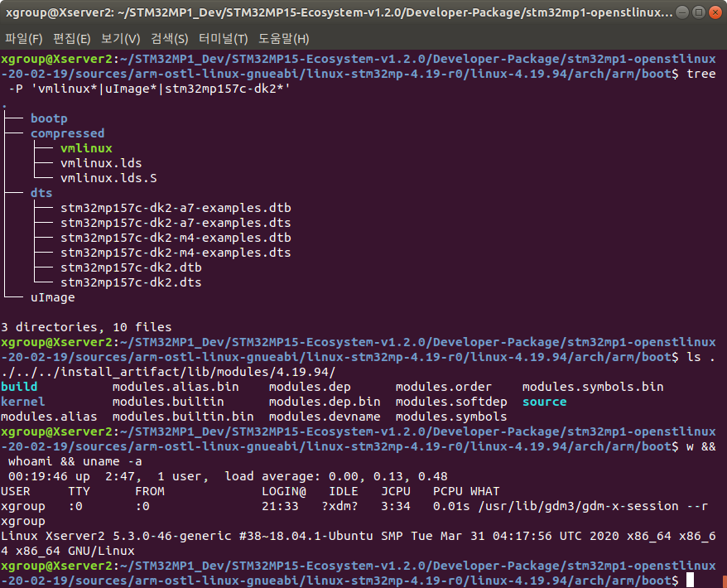The height and width of the screenshot is (588, 727).
Task: Click stm32mp157c-dk2.dtb file name
Action: pos(131,267)
